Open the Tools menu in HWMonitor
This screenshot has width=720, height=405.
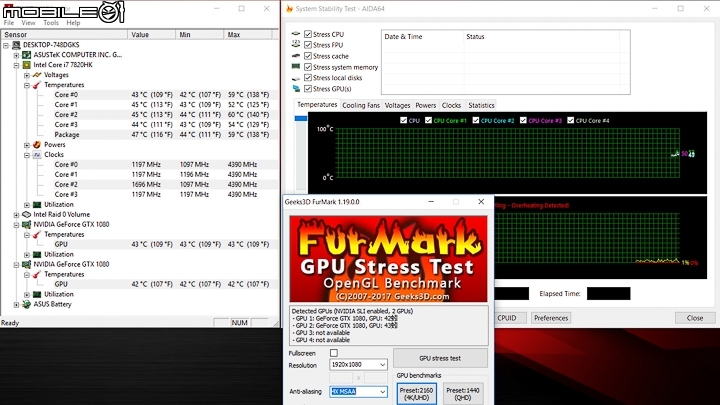click(x=51, y=22)
